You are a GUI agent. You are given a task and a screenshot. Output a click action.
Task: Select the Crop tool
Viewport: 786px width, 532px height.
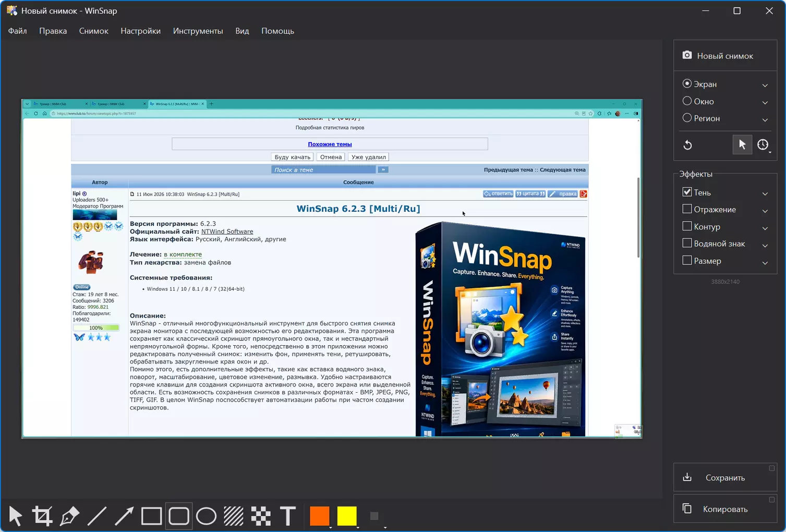pyautogui.click(x=42, y=516)
